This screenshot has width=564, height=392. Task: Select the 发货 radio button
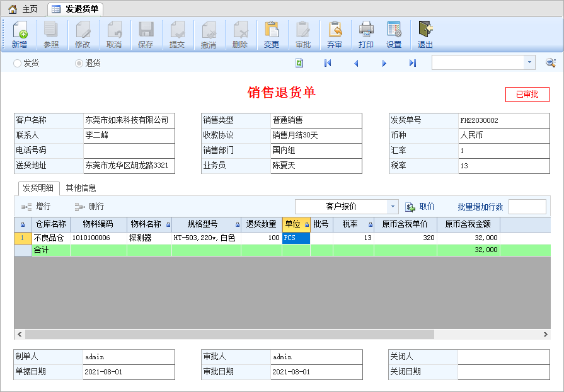tap(18, 63)
